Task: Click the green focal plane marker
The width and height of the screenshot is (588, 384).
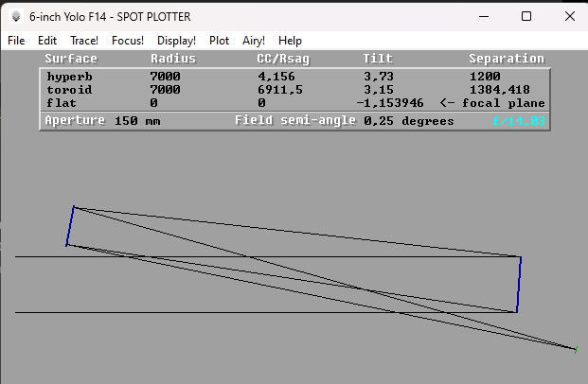Action: [x=576, y=350]
